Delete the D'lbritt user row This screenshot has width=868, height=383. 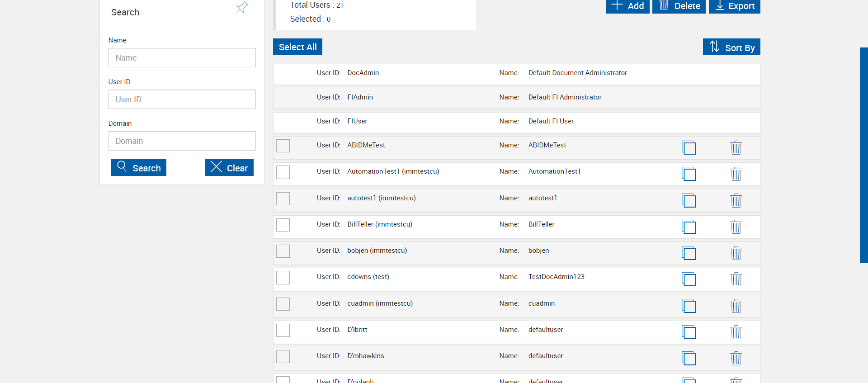tap(736, 332)
